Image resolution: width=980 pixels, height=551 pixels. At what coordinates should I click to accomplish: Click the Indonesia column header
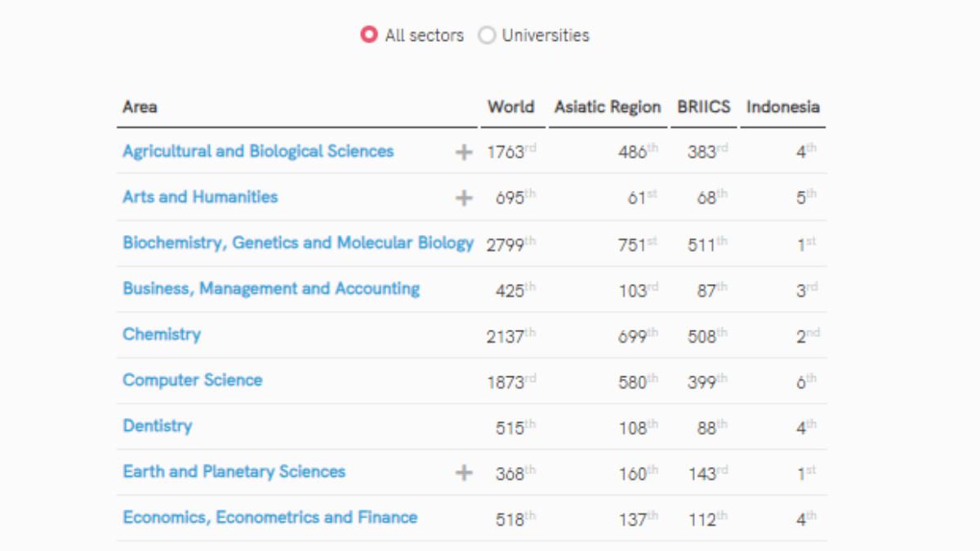(782, 107)
